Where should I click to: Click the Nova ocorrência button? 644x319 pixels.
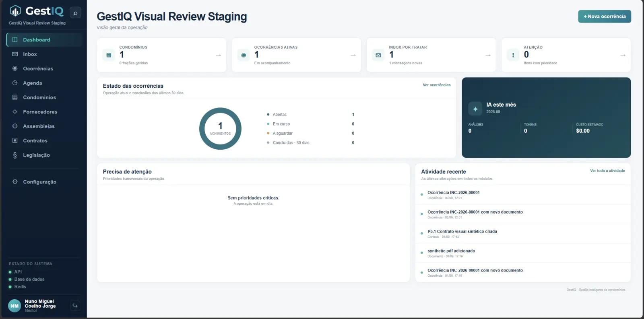[x=605, y=16]
